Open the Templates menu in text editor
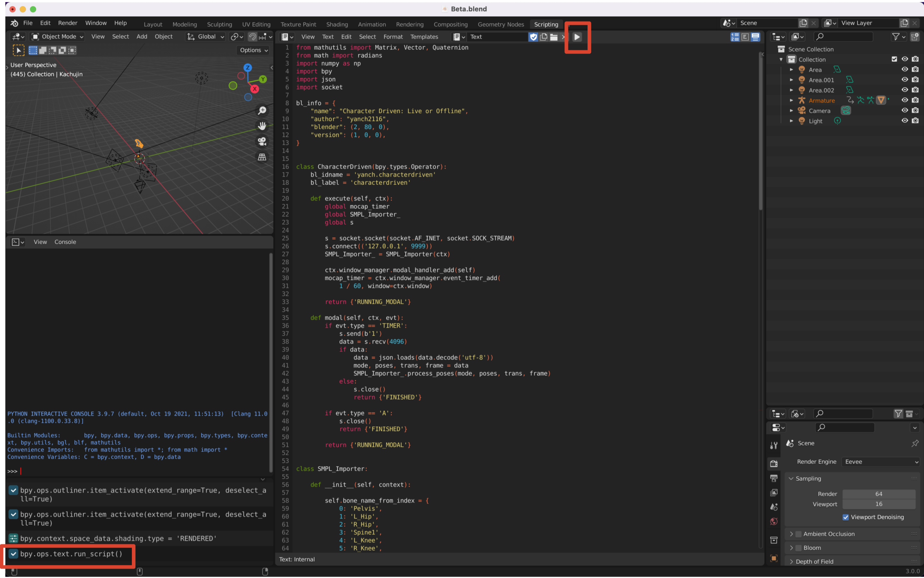Viewport: 924px width, 578px height. (424, 37)
